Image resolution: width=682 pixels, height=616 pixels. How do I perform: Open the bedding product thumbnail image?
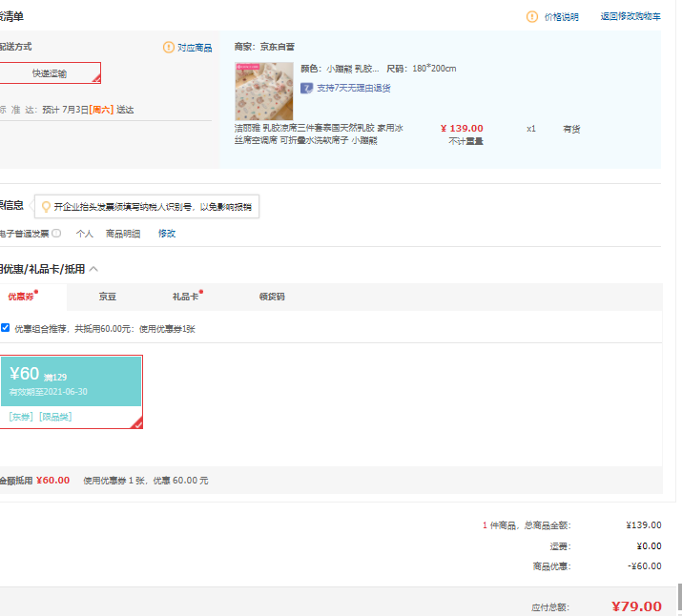[x=264, y=91]
